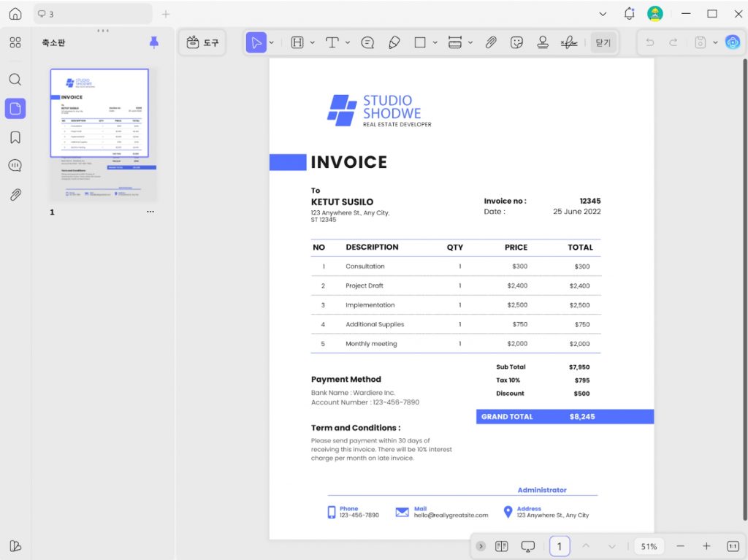The width and height of the screenshot is (748, 560).
Task: Redo the last action
Action: (673, 42)
